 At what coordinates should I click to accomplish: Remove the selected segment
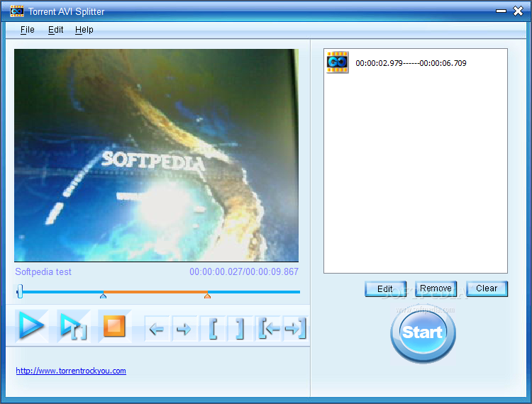tap(436, 288)
